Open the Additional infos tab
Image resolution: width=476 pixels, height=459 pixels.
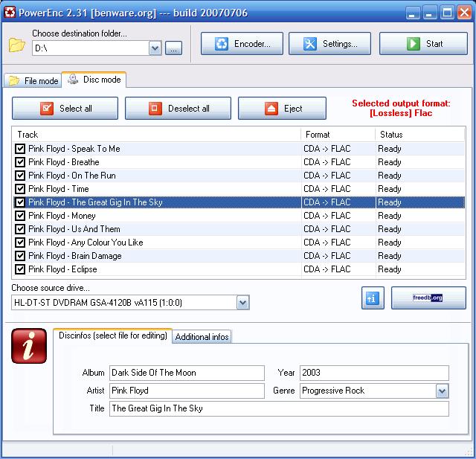[x=202, y=337]
